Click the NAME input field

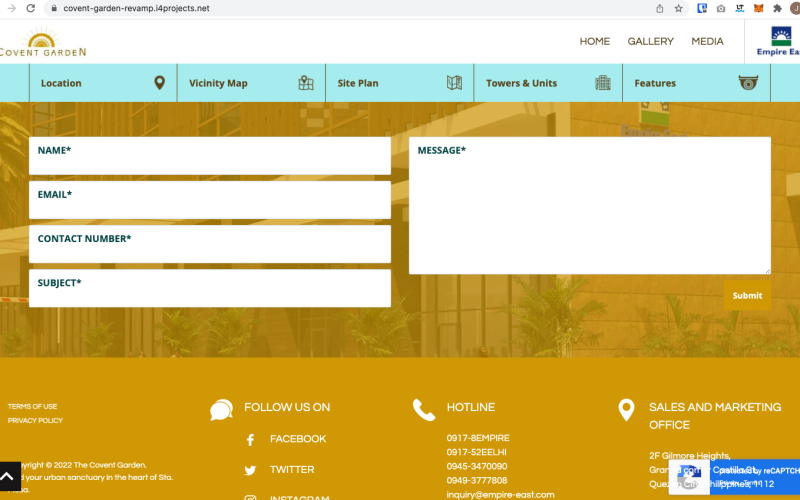coord(210,156)
